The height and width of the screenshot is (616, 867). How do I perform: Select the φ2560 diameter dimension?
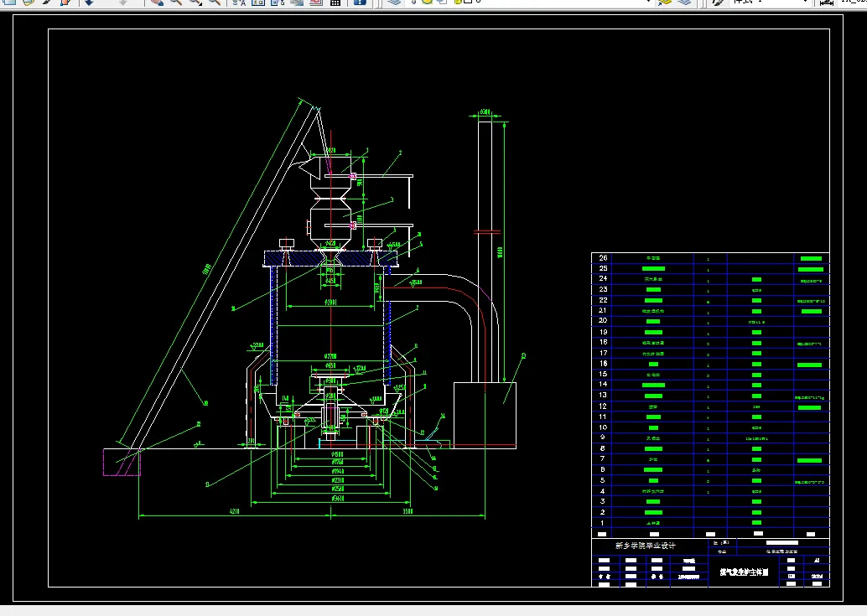click(x=338, y=489)
